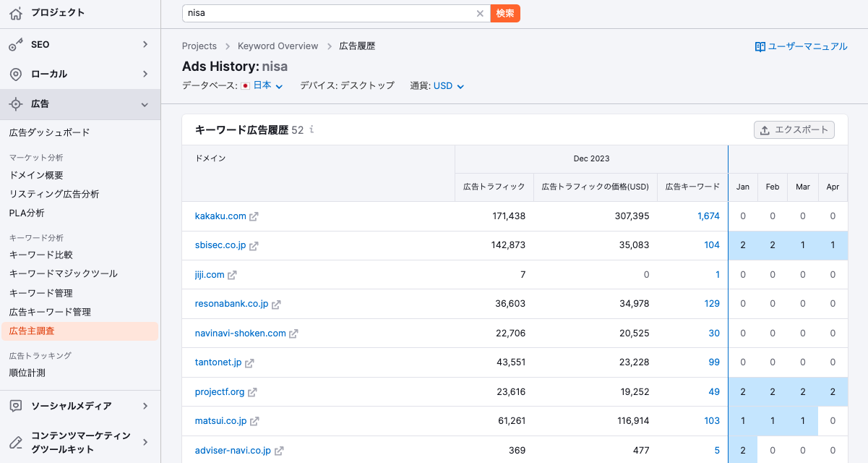
Task: Click the info icon beside キーワード広告履歴 52
Action: click(311, 130)
